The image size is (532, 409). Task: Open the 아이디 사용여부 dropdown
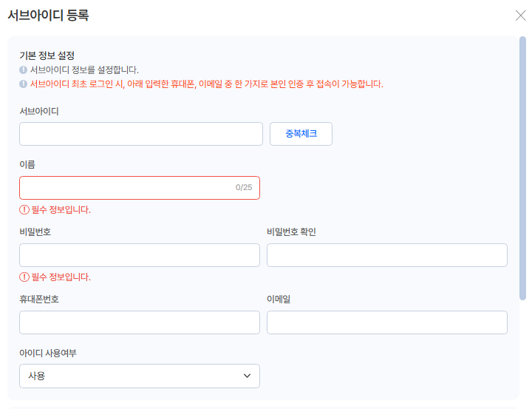[140, 376]
